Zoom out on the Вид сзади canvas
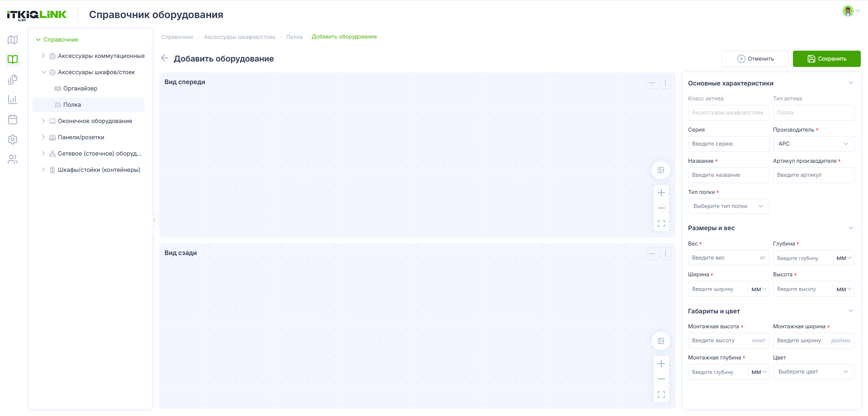The image size is (868, 416). pyautogui.click(x=661, y=379)
